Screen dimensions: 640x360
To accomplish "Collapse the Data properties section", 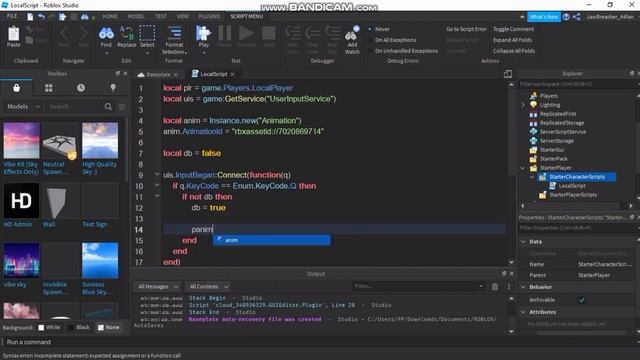I will (x=524, y=242).
